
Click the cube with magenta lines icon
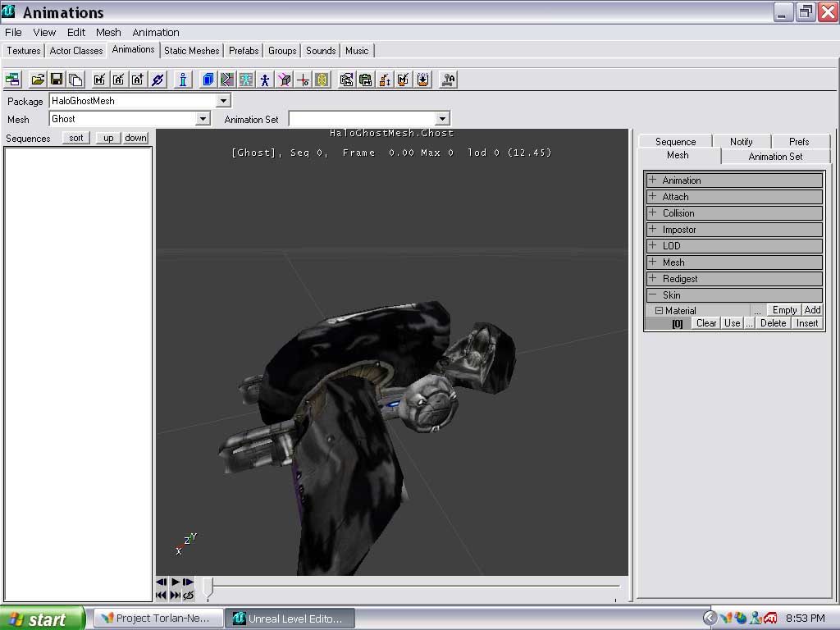pyautogui.click(x=284, y=80)
